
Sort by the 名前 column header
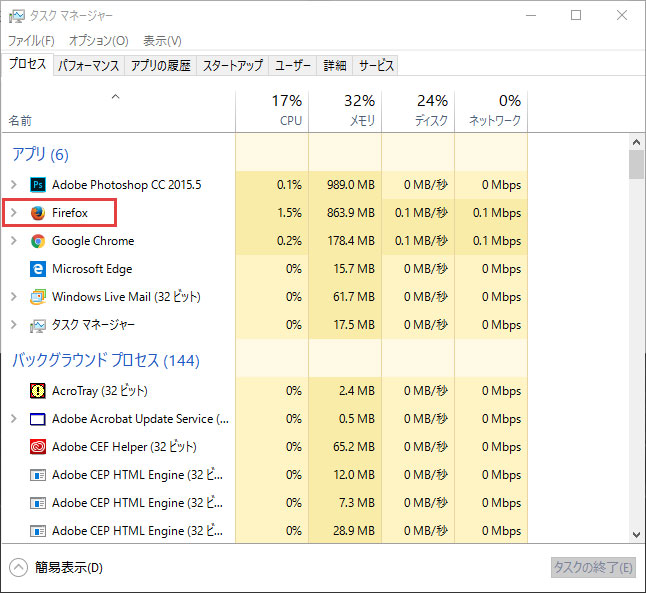(119, 111)
